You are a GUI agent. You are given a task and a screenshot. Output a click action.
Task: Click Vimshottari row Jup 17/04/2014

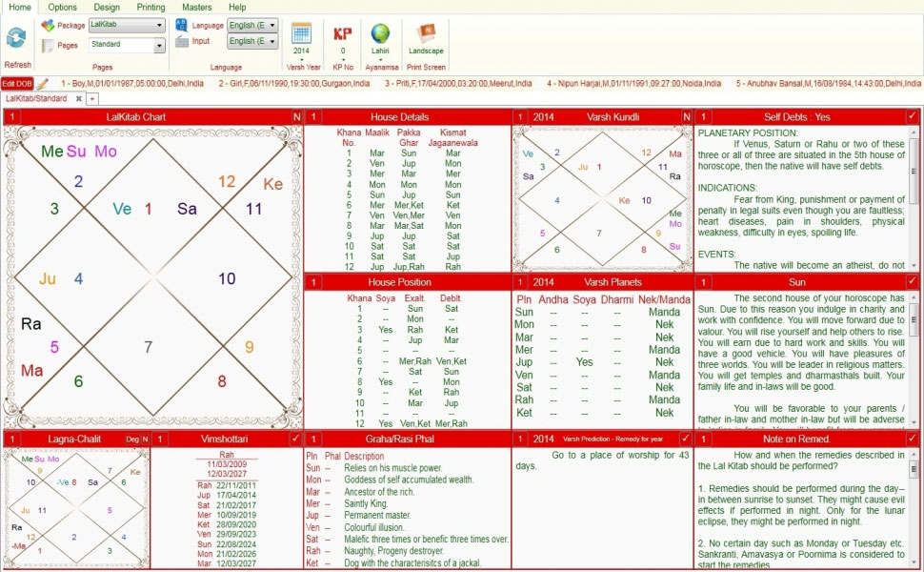227,496
